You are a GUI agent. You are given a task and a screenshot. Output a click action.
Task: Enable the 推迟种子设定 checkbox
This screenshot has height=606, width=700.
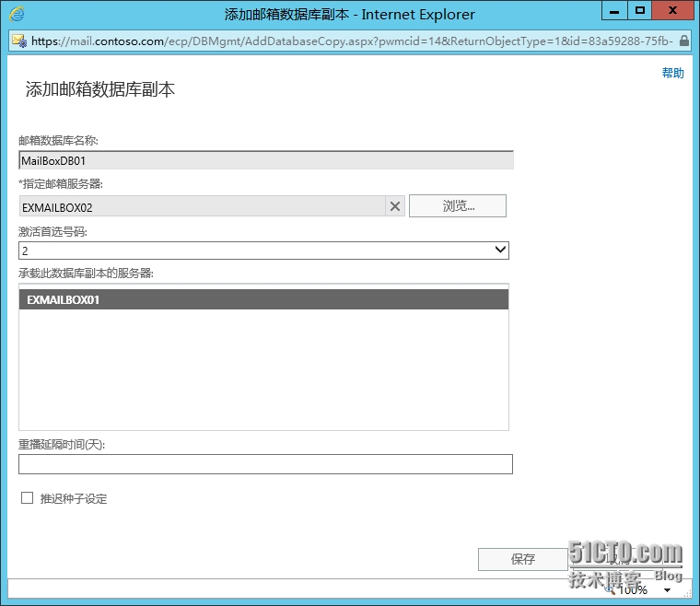pyautogui.click(x=27, y=498)
